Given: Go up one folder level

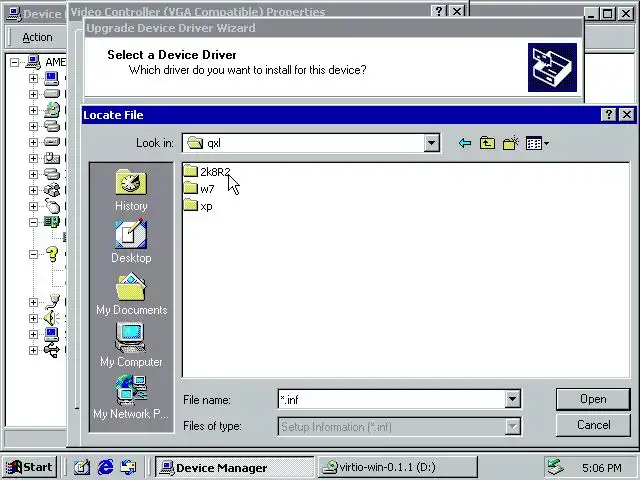Looking at the screenshot, I should [487, 143].
